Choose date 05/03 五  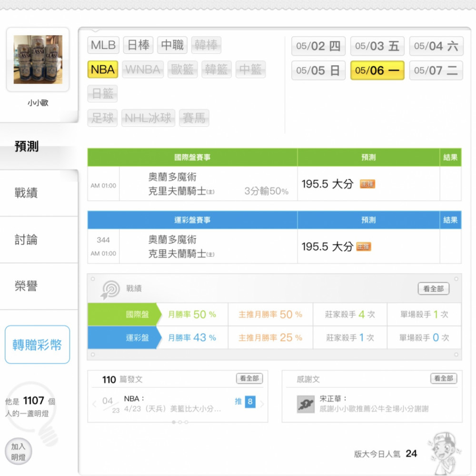coord(377,46)
